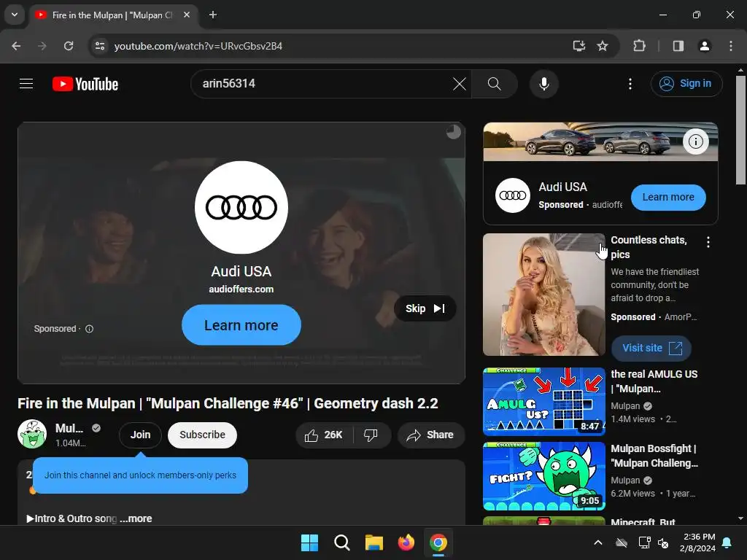747x560 pixels.
Task: Open Countless chats ad thumbnail
Action: (x=544, y=295)
